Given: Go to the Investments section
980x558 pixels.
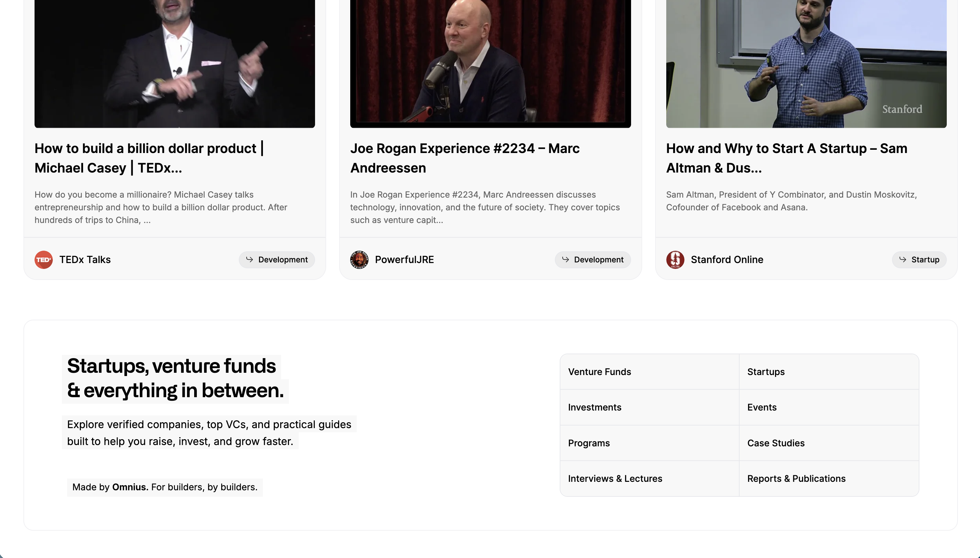Looking at the screenshot, I should pyautogui.click(x=650, y=407).
